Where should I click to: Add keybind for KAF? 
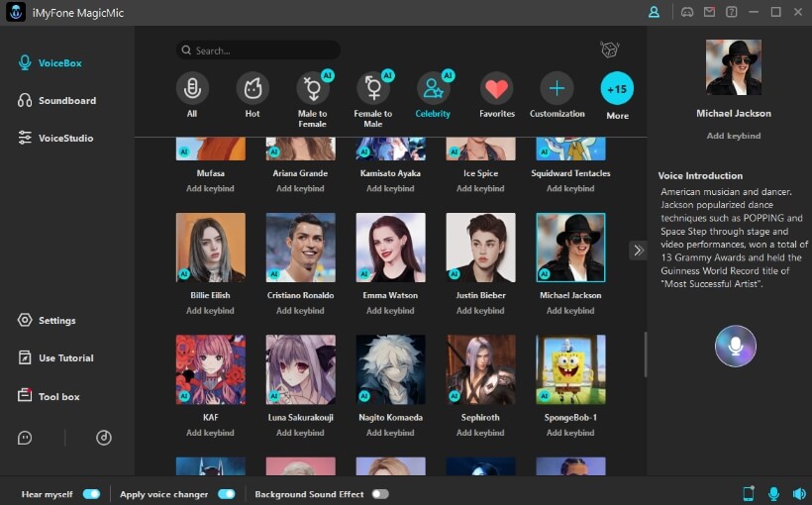[210, 433]
